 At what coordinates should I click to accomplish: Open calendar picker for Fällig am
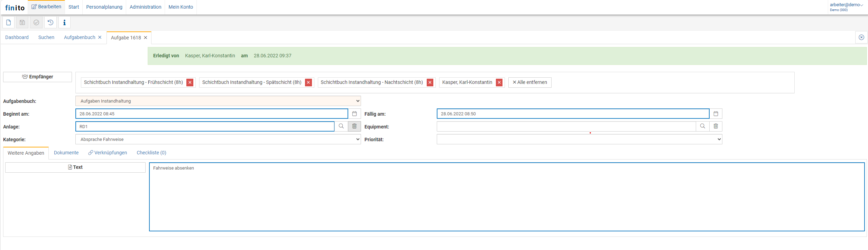[716, 114]
